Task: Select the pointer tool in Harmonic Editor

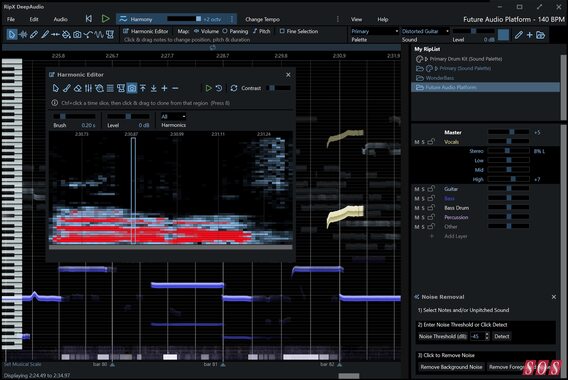Action: point(55,88)
